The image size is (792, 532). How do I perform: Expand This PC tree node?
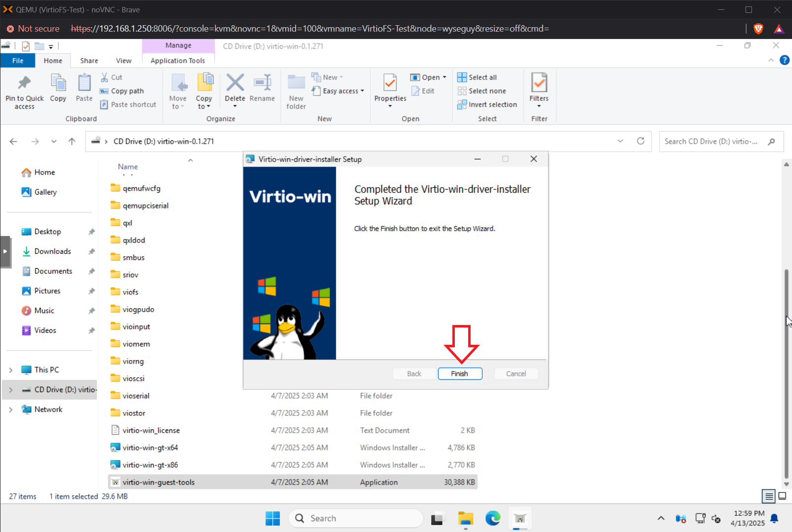tap(11, 370)
